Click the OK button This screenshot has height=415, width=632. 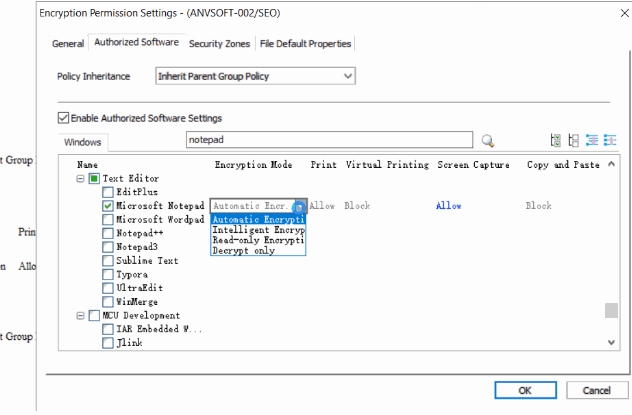pos(525,390)
